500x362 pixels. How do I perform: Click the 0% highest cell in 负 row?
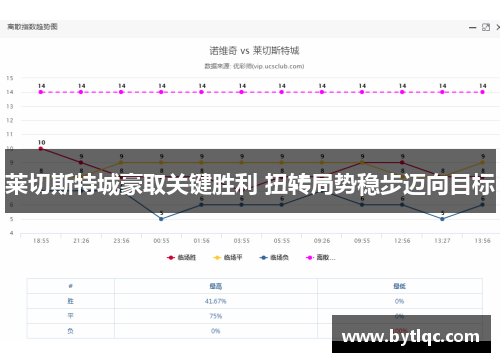216,331
